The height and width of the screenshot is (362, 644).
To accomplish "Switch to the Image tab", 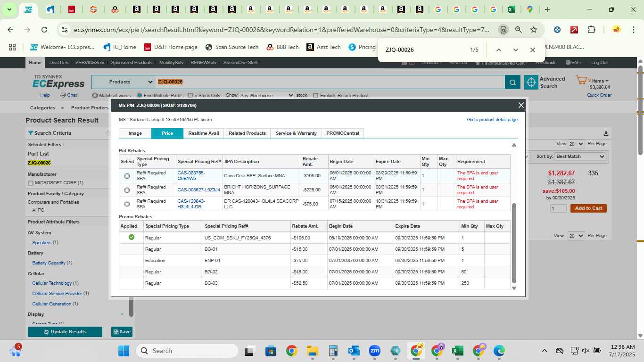I will click(135, 133).
